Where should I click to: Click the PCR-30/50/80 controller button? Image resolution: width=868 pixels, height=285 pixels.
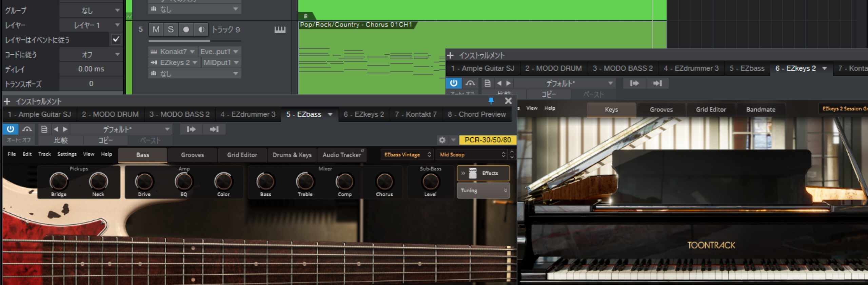488,140
